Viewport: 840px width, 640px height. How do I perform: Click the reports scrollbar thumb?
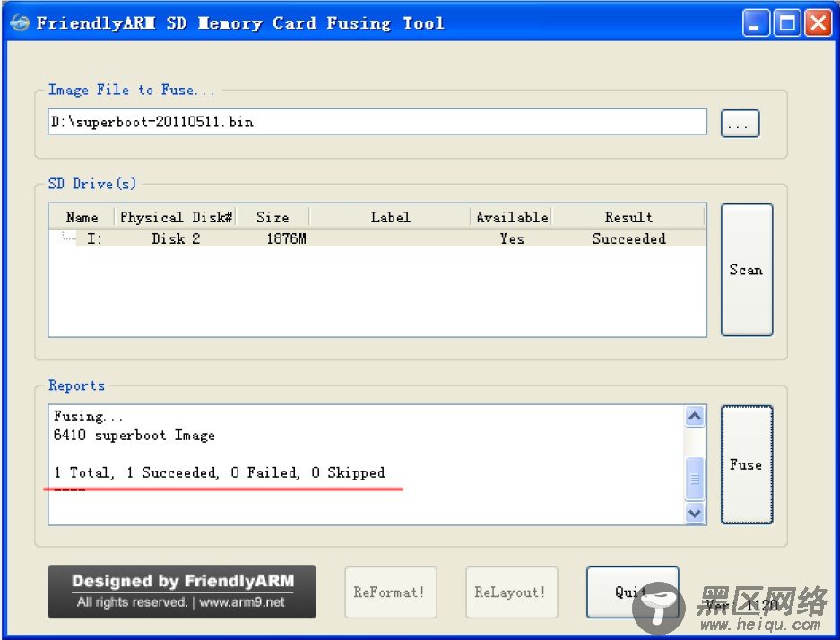point(695,479)
